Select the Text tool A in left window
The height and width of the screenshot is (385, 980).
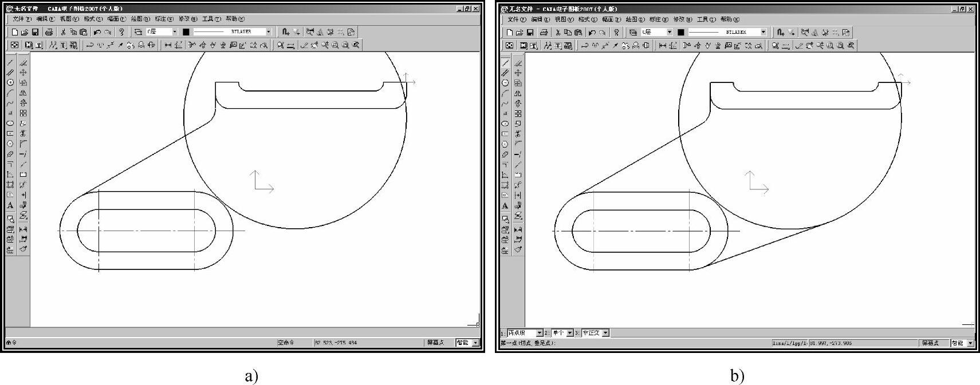pos(10,205)
